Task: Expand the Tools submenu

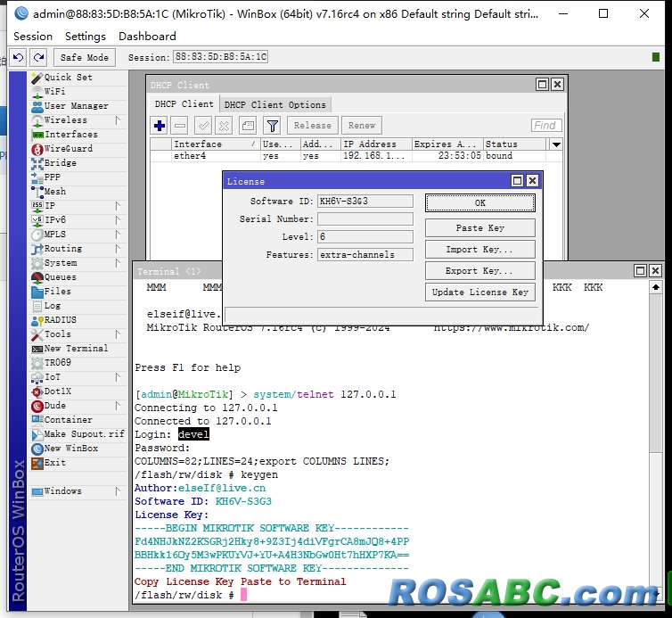Action: 118,334
